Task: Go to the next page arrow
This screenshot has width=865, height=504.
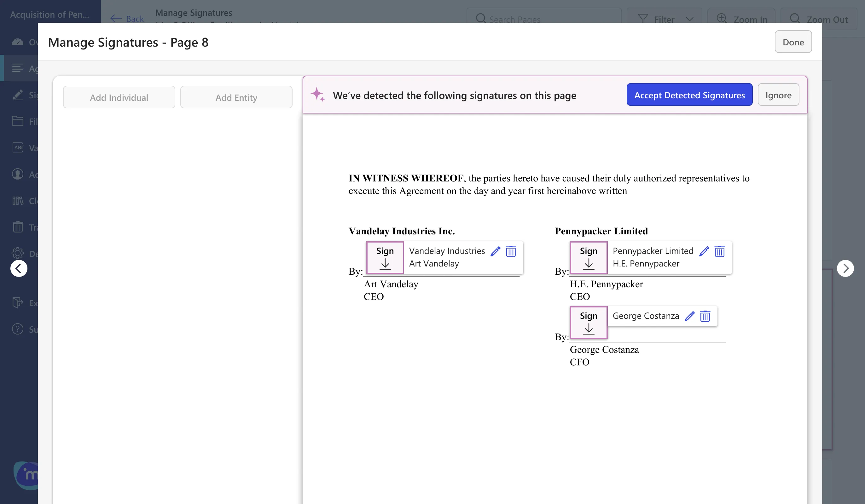Action: [x=845, y=268]
